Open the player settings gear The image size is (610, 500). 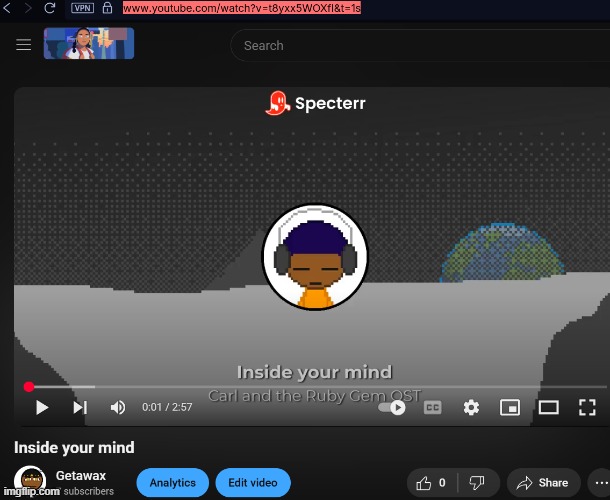coord(471,407)
